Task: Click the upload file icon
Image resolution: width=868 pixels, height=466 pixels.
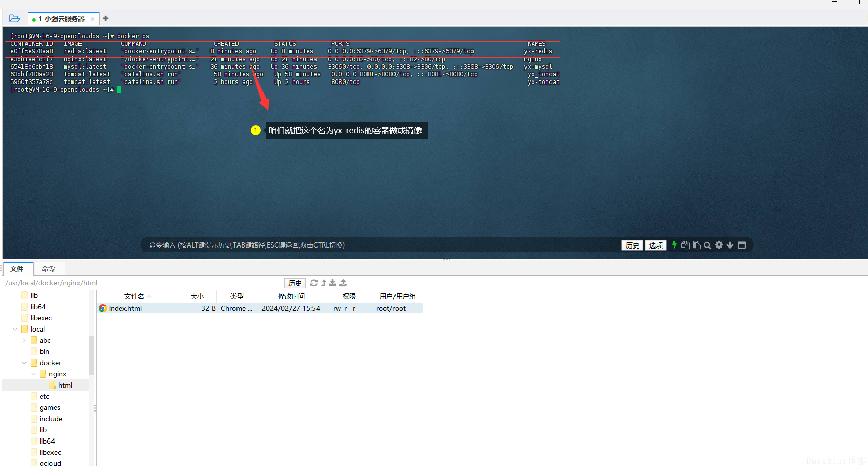Action: (x=344, y=283)
